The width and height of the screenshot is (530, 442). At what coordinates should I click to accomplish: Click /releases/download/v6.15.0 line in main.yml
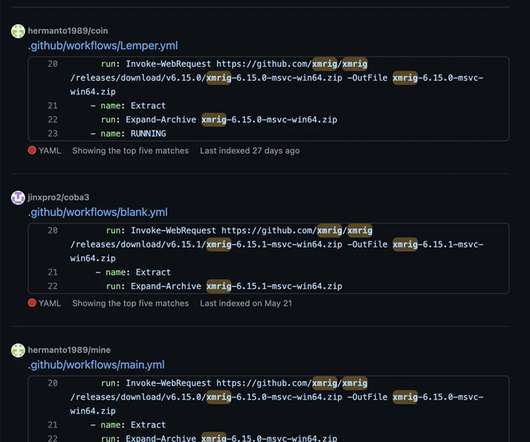(277, 397)
